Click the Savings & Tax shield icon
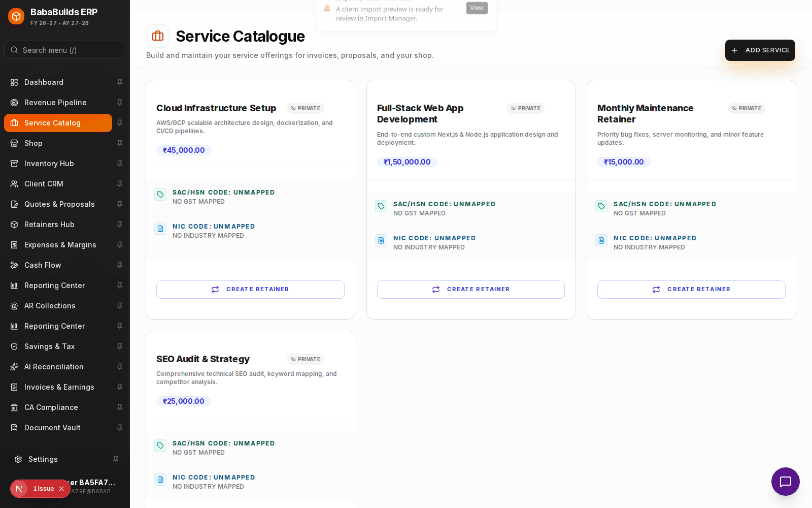Screen dimensions: 812x508 tap(14, 346)
